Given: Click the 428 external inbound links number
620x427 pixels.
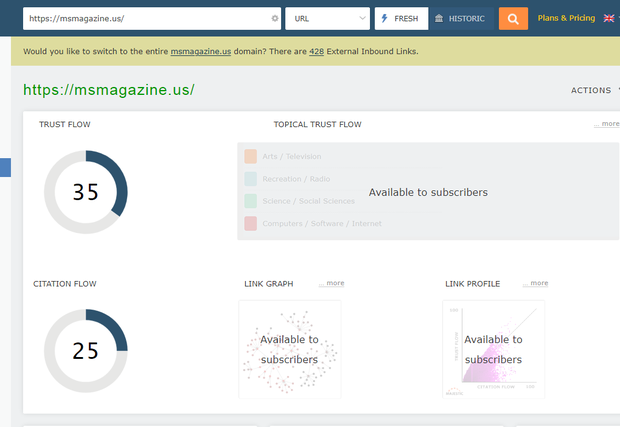Looking at the screenshot, I should 316,51.
